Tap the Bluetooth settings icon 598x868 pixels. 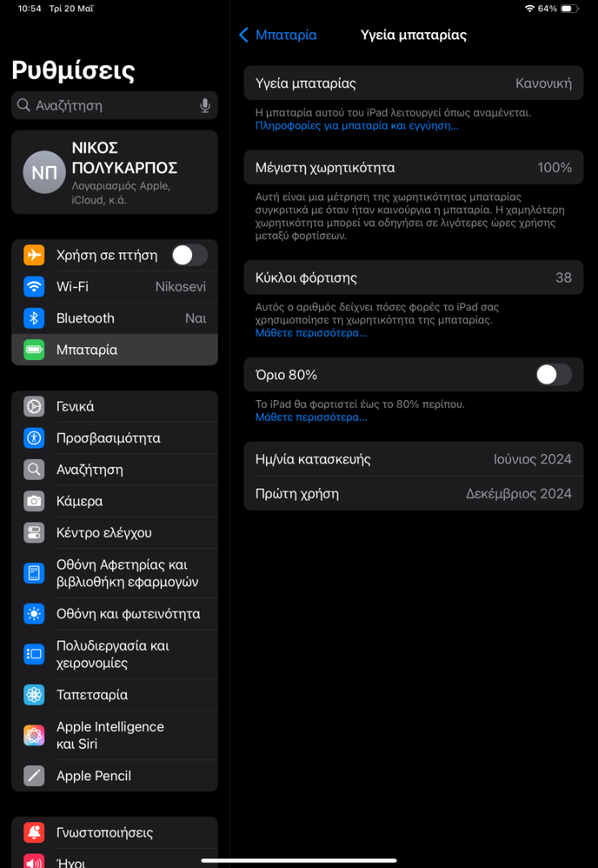34,317
